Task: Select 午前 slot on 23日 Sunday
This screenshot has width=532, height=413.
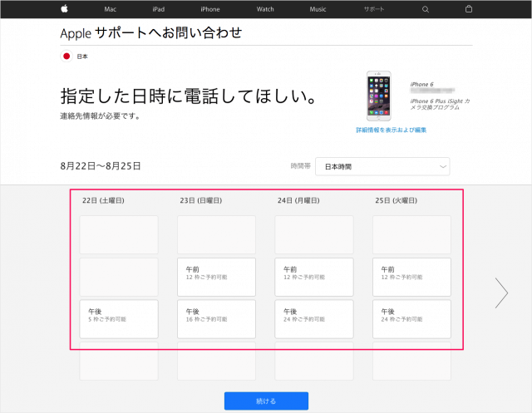Action: 216,278
